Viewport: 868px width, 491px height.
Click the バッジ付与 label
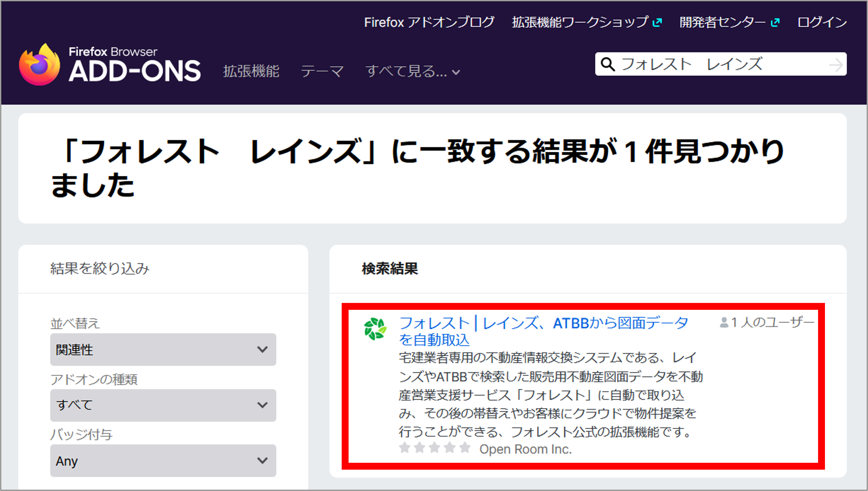(x=81, y=434)
